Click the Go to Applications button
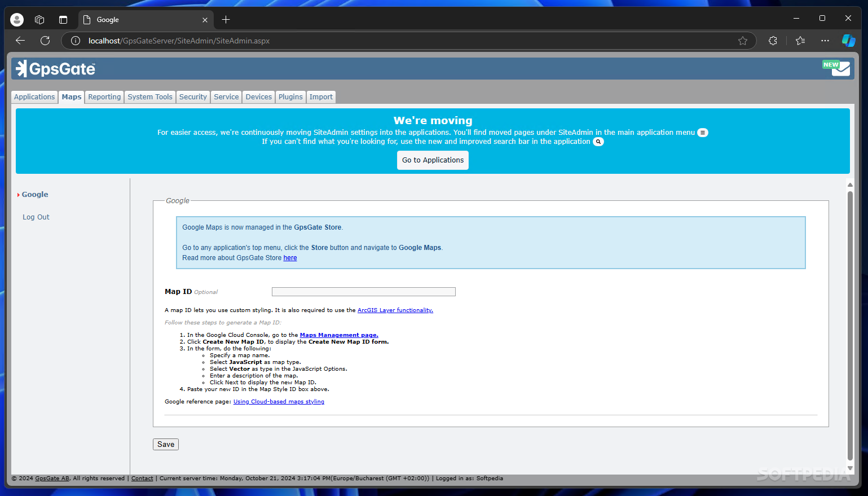Image resolution: width=868 pixels, height=496 pixels. click(433, 160)
